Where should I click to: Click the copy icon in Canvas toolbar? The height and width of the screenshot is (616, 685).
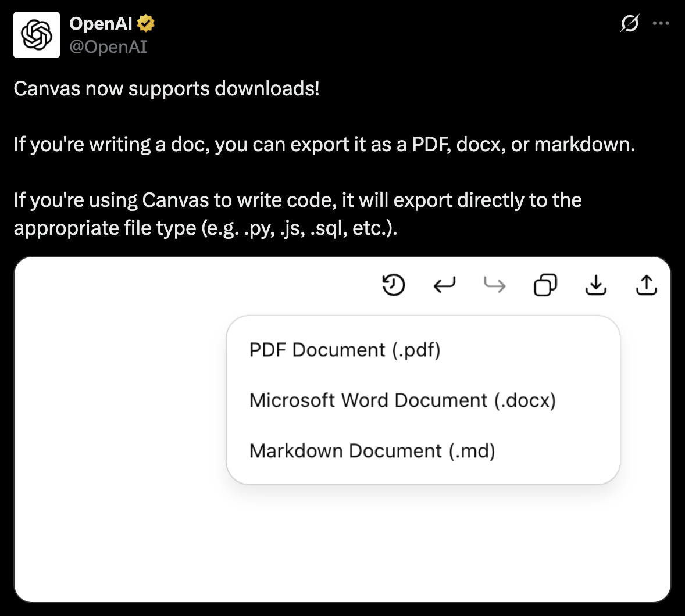(545, 285)
